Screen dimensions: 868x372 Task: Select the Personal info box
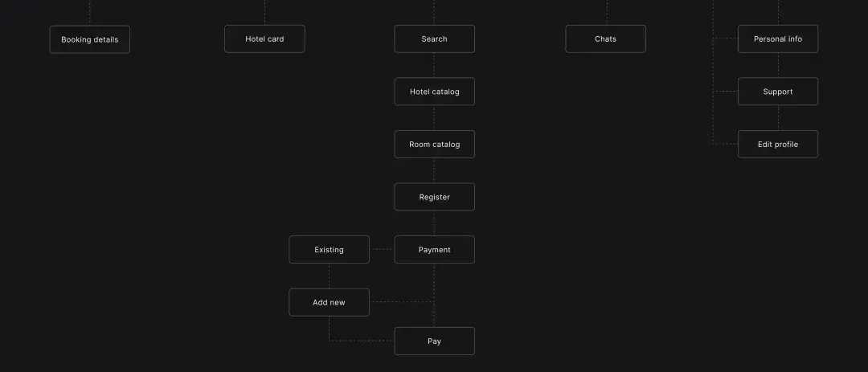pyautogui.click(x=778, y=39)
